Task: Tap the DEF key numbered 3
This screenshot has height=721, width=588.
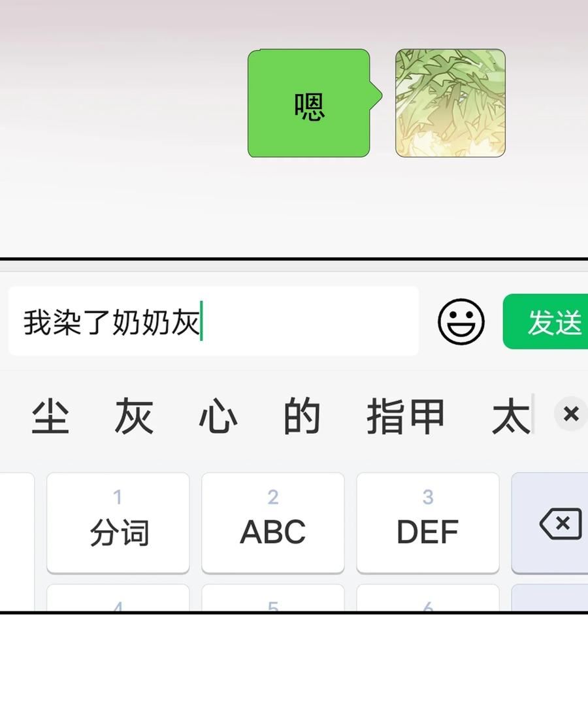Action: coord(428,523)
